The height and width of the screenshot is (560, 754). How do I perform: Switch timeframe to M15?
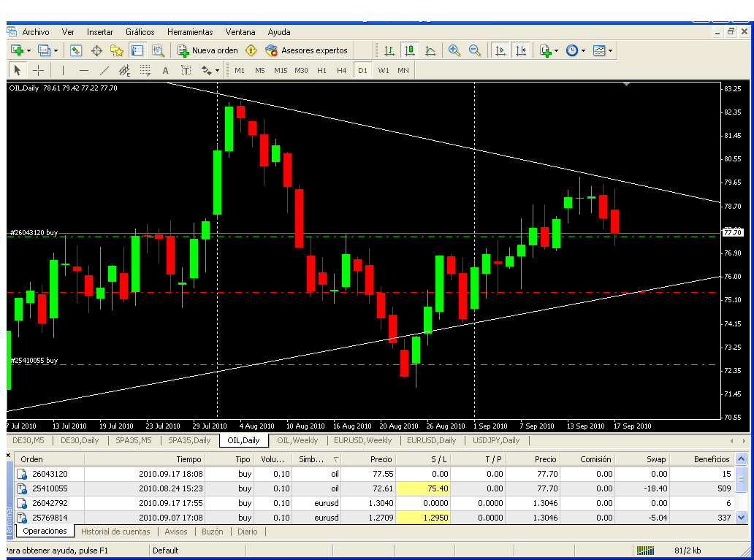[x=281, y=70]
